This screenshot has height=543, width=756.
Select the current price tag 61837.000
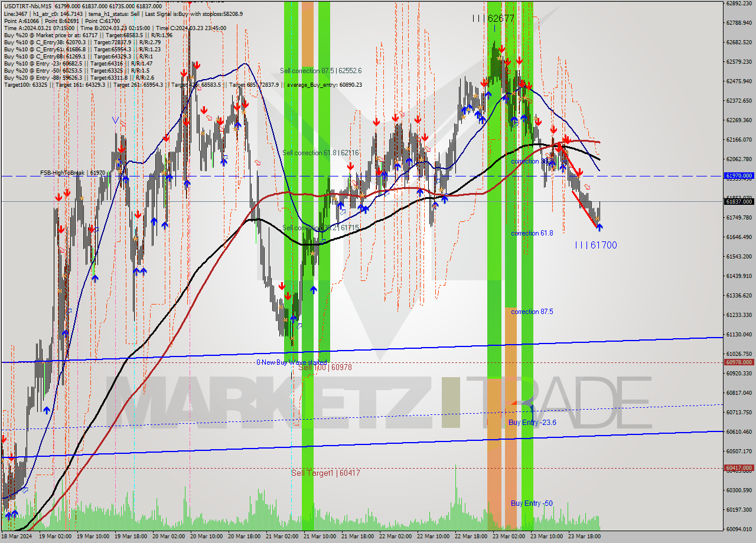tap(739, 201)
